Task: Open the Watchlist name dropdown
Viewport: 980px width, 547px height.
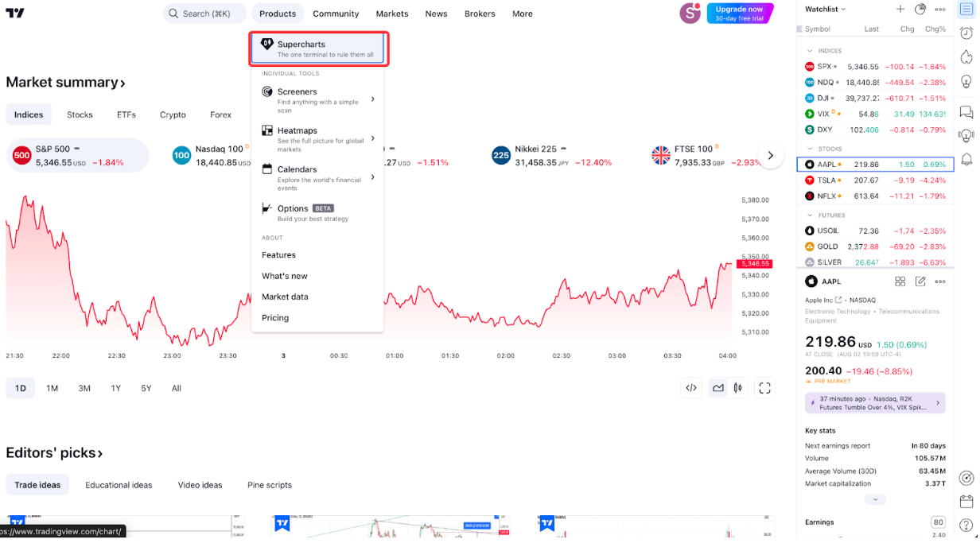Action: pyautogui.click(x=825, y=10)
